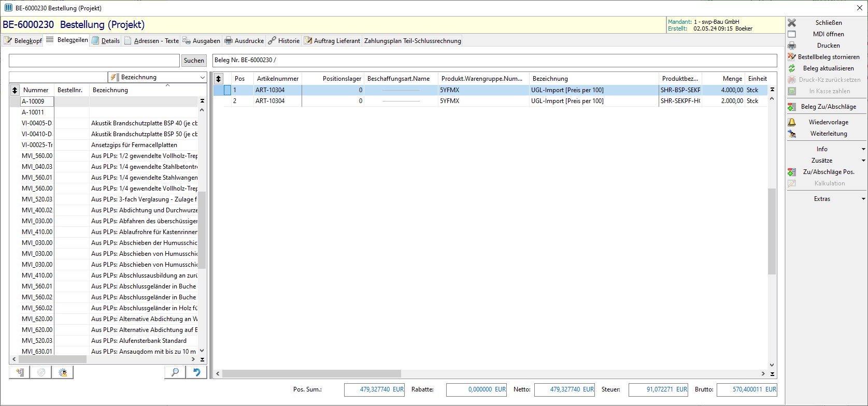Click the blue undo arrow button

point(196,372)
